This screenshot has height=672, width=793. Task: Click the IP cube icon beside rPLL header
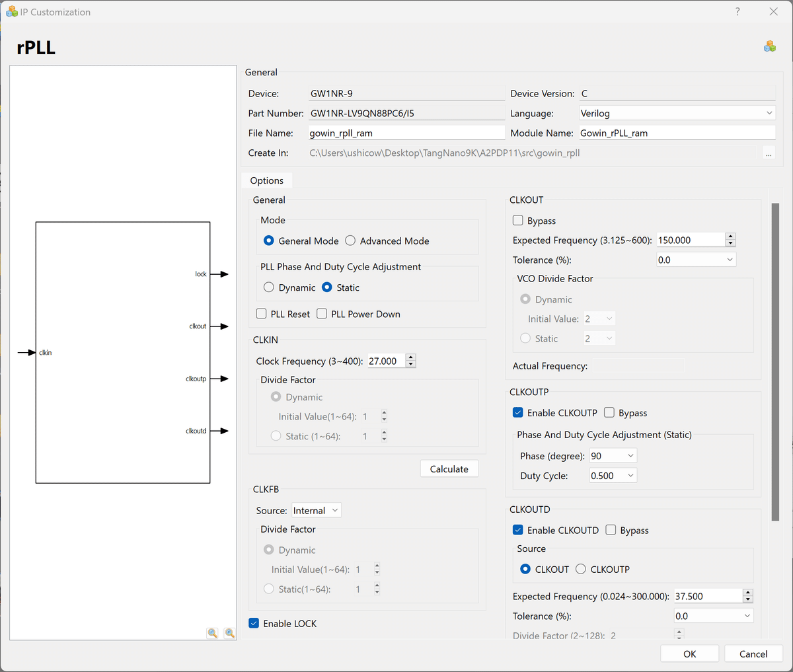pos(770,46)
